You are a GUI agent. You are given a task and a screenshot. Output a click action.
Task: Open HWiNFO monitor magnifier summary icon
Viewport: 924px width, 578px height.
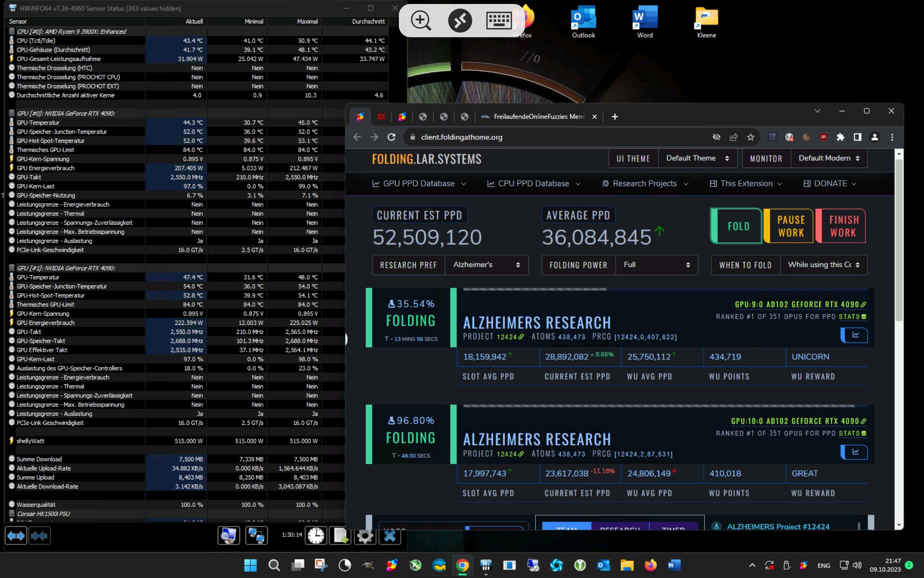tap(228, 536)
